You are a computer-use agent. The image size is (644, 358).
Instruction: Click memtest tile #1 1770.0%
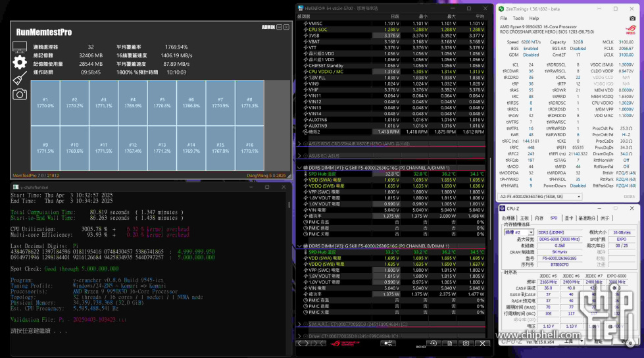45,103
